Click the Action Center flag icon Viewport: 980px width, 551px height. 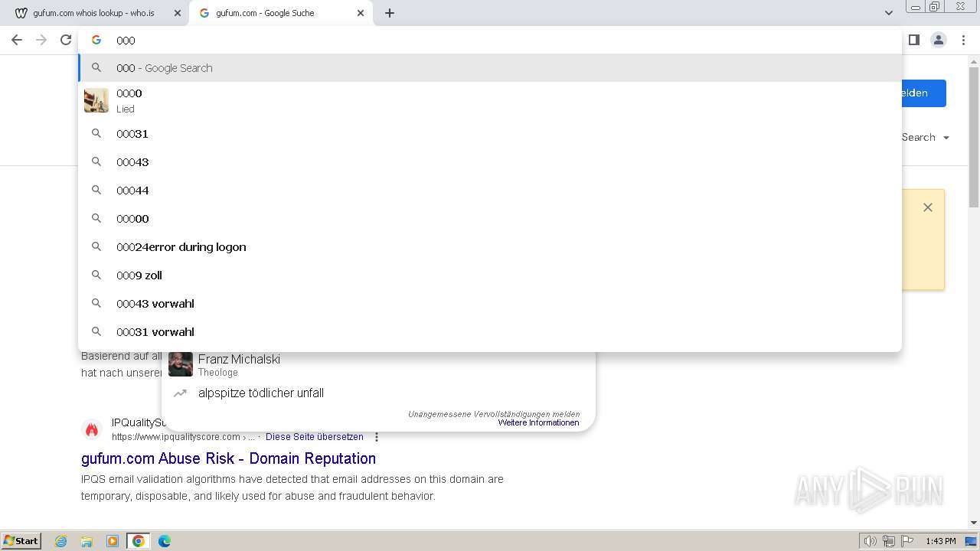(907, 541)
